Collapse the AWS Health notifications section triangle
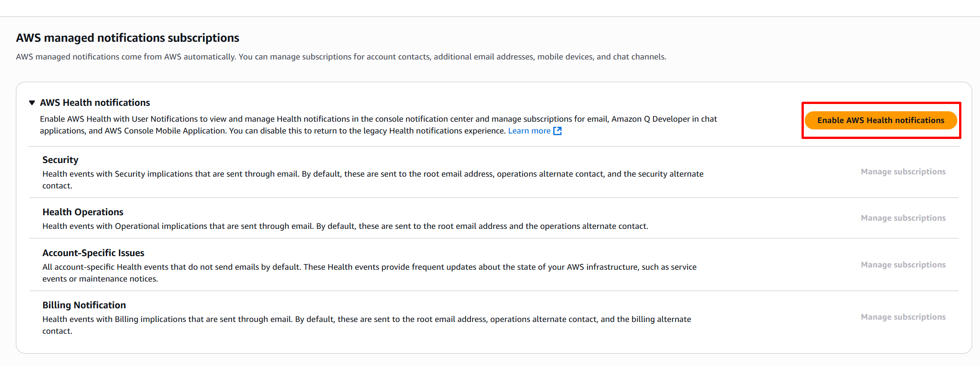Viewport: 980px width, 366px height. (32, 103)
